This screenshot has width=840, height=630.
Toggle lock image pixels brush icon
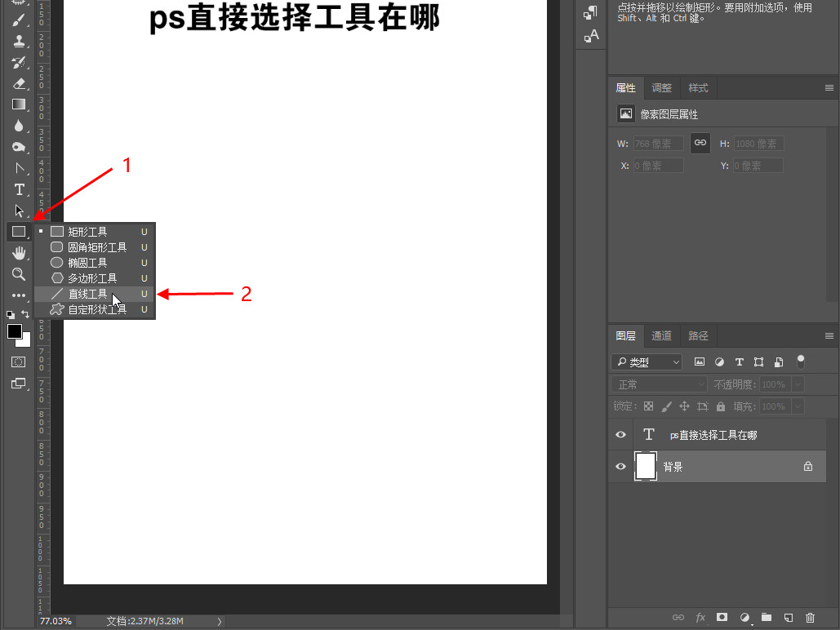[666, 406]
